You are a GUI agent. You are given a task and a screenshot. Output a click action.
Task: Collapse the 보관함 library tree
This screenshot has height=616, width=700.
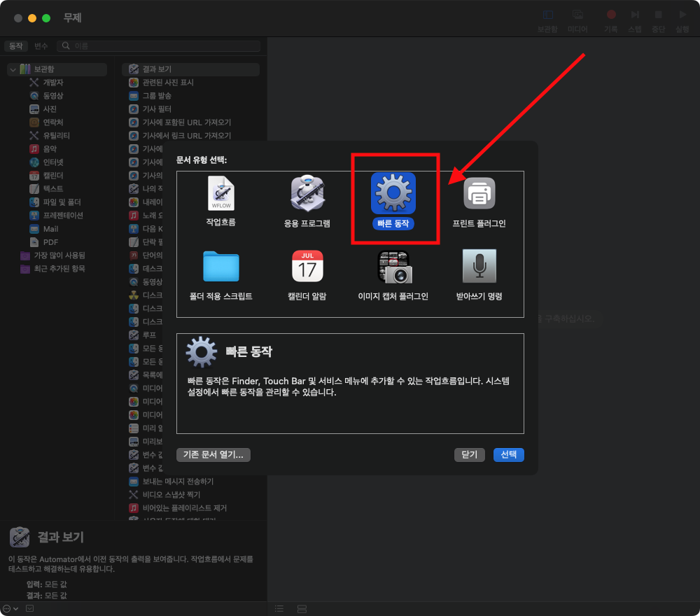[x=13, y=69]
